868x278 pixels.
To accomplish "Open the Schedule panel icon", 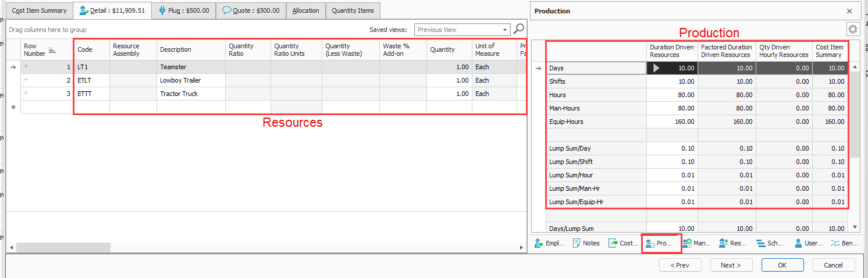I will (760, 244).
